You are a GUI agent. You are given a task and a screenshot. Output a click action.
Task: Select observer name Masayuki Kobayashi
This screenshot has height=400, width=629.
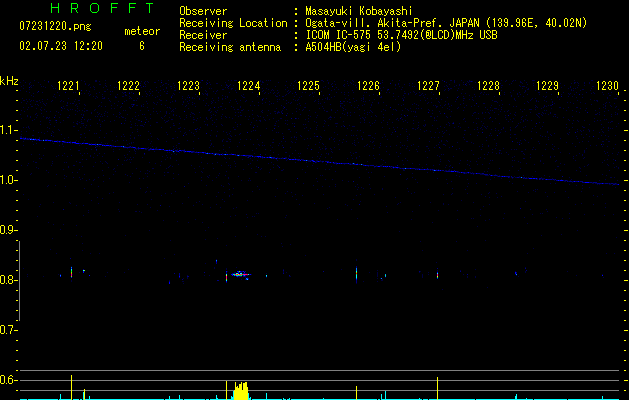point(359,11)
